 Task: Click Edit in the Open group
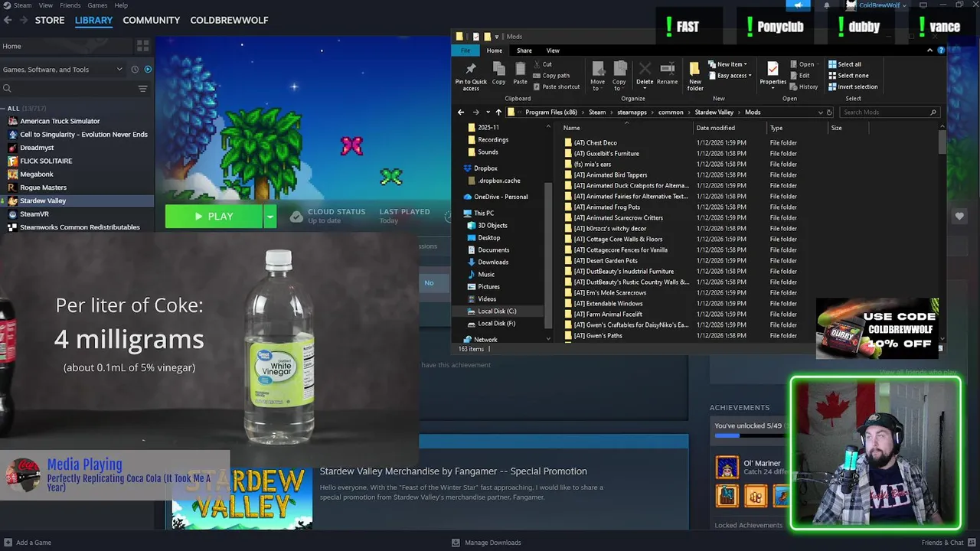800,76
